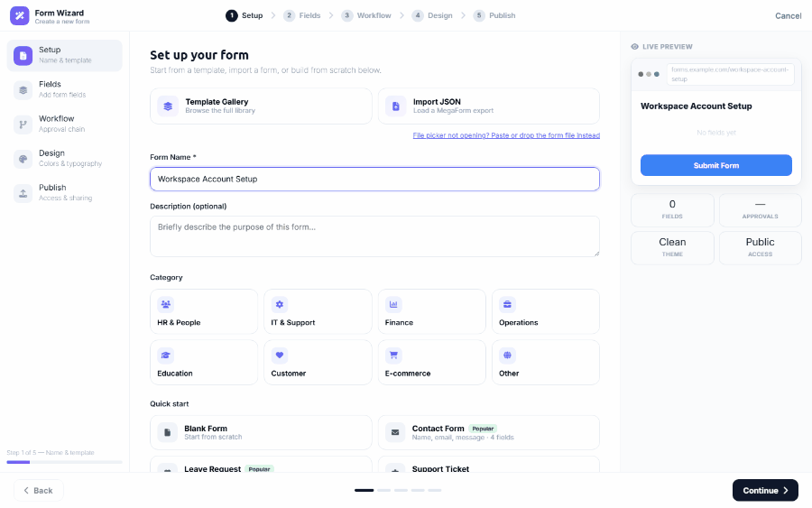Jump to step 5 Publish in the top stepper
The image size is (812, 508).
pos(494,15)
